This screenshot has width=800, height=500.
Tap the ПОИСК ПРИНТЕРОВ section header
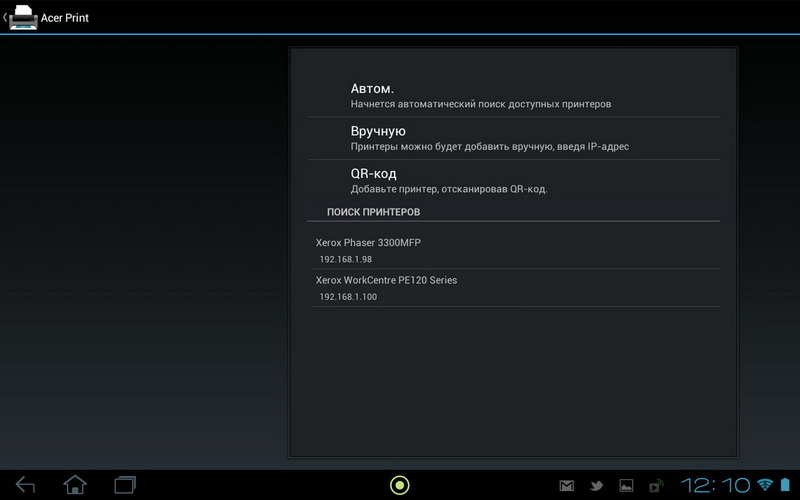coord(373,212)
